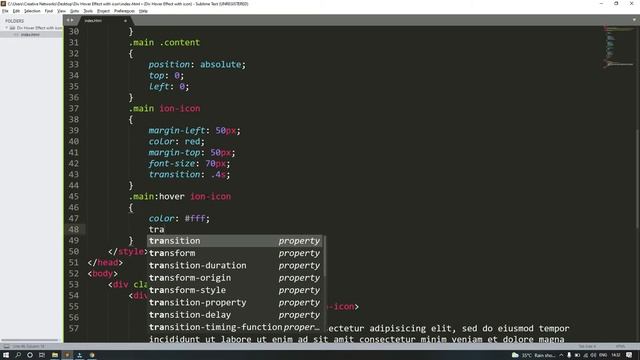The image size is (640, 360).
Task: Click the '<body>' tag on line 52
Action: pos(103,273)
